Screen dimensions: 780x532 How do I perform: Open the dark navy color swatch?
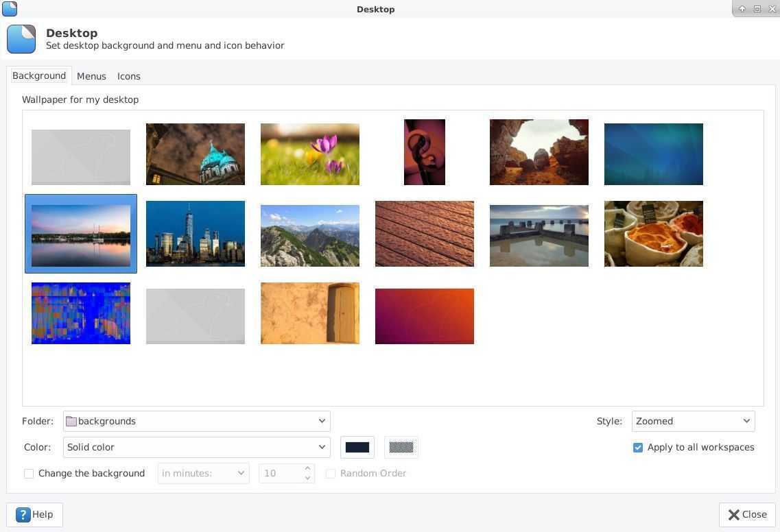(x=357, y=448)
